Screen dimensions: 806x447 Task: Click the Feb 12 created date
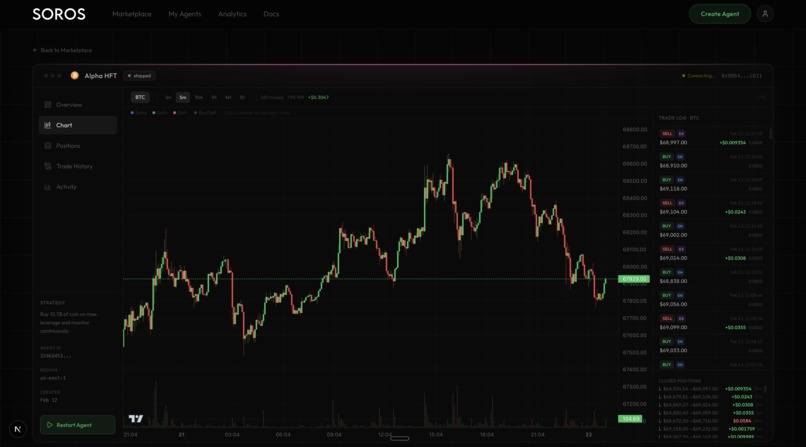click(49, 400)
